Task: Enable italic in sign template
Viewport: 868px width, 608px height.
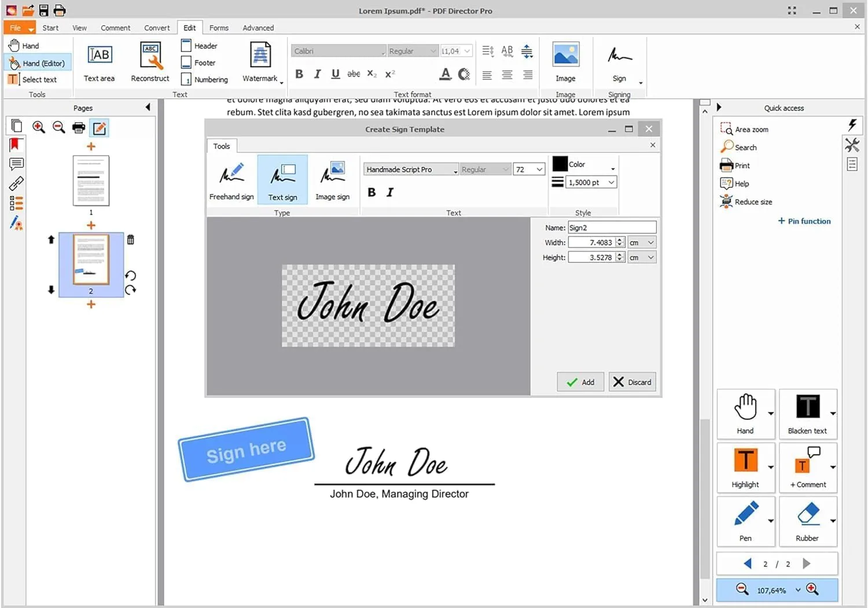Action: (390, 192)
